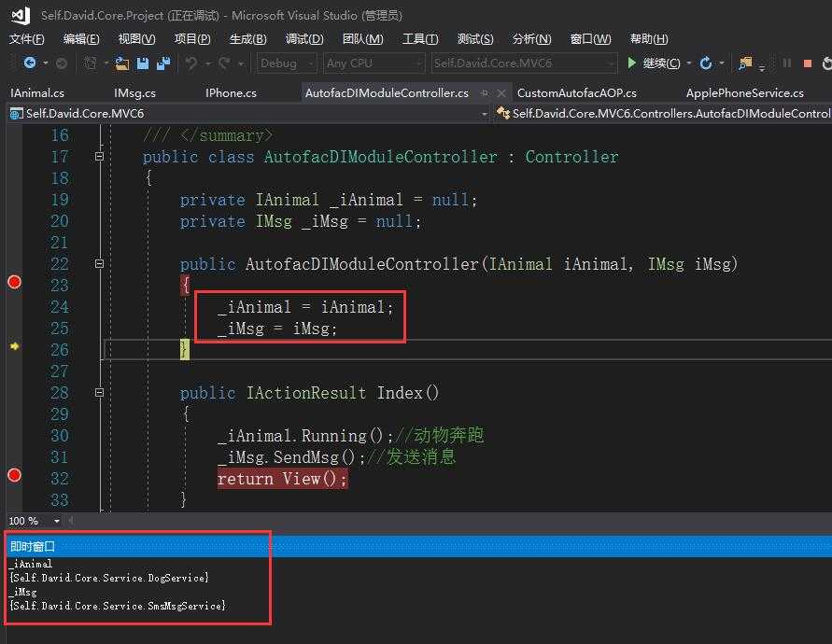Viewport: 832px width, 644px height.
Task: Open the 文件(F) menu
Action: 26,38
